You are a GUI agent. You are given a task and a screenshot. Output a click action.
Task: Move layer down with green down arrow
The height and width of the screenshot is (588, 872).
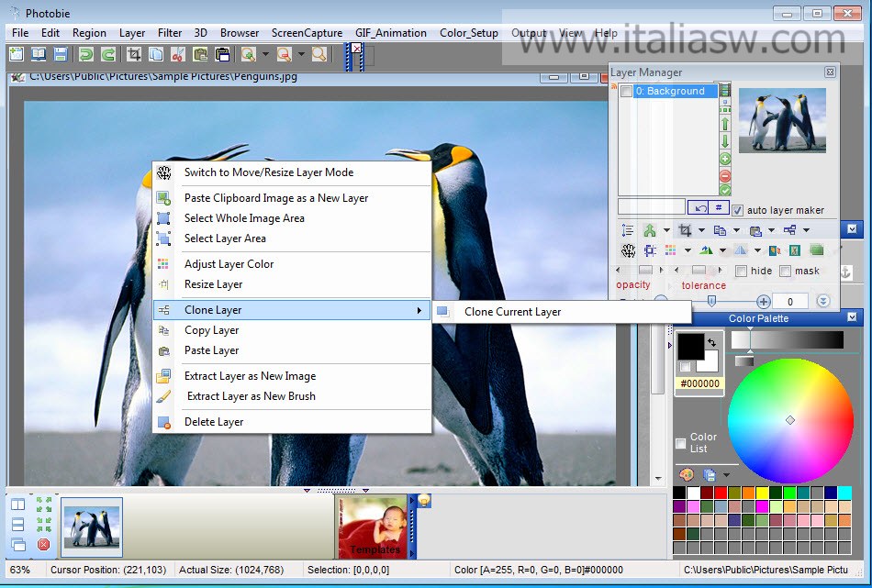[x=725, y=140]
